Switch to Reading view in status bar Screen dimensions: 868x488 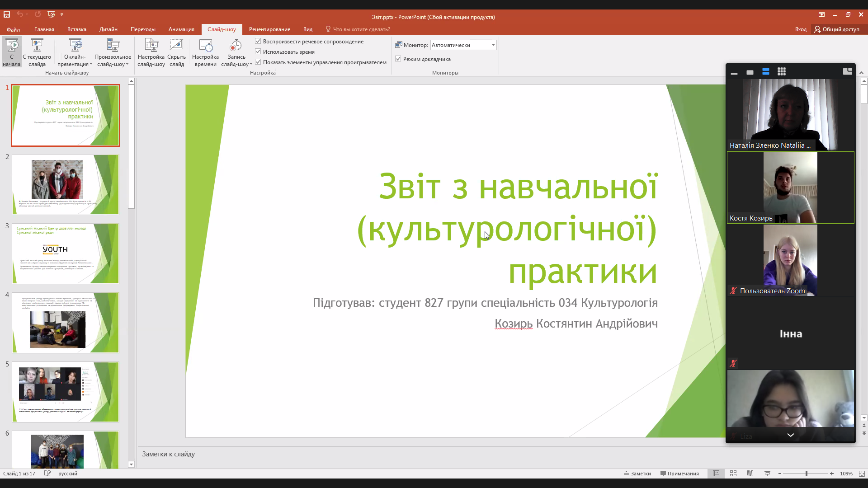[750, 474]
